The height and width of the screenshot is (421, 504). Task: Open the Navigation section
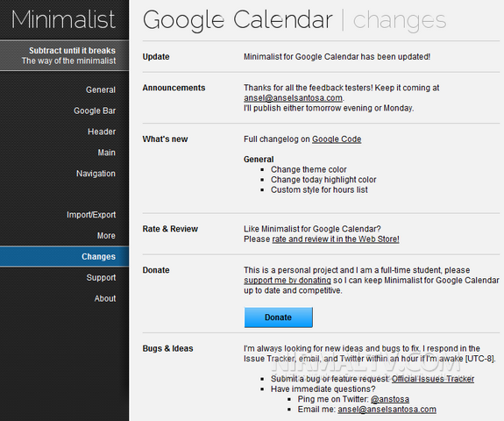(96, 174)
